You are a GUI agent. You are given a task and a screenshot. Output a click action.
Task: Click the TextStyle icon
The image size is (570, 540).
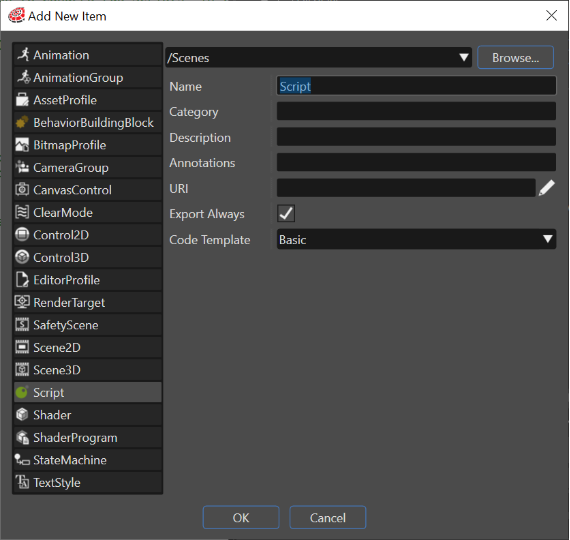[22, 482]
